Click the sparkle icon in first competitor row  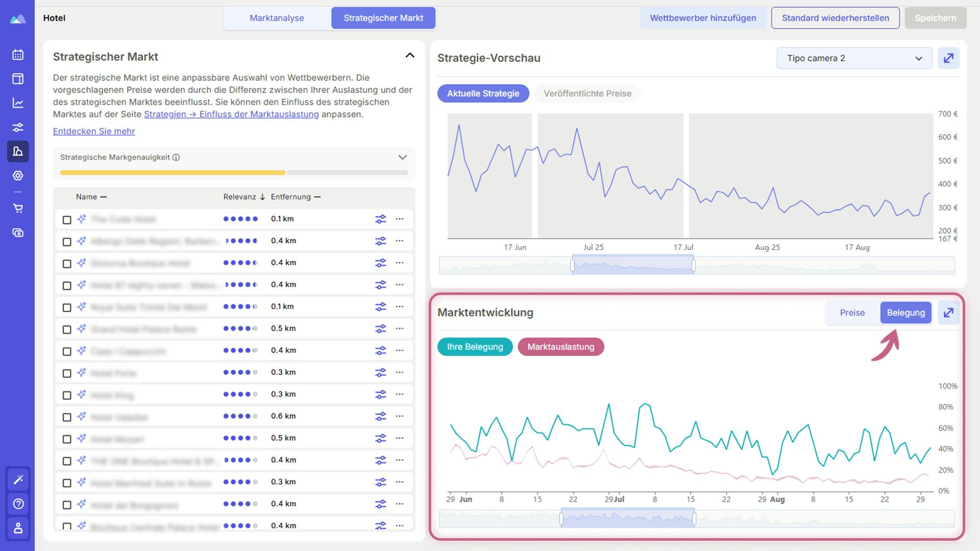[82, 219]
